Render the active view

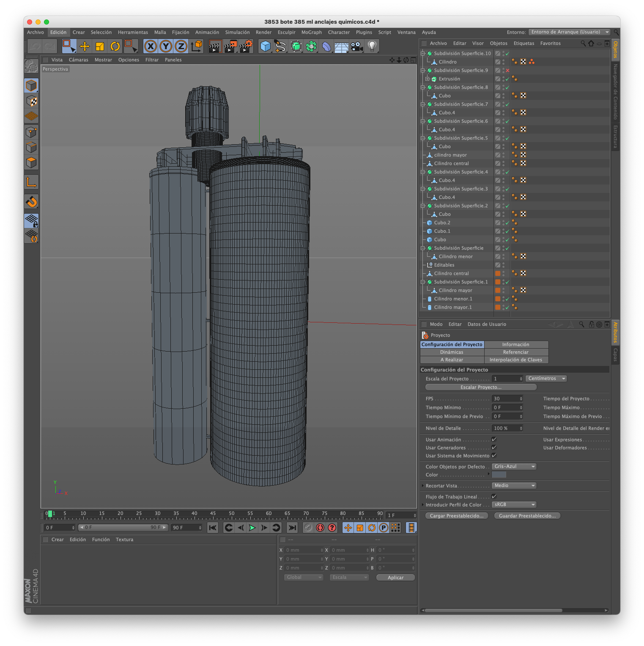pos(215,46)
